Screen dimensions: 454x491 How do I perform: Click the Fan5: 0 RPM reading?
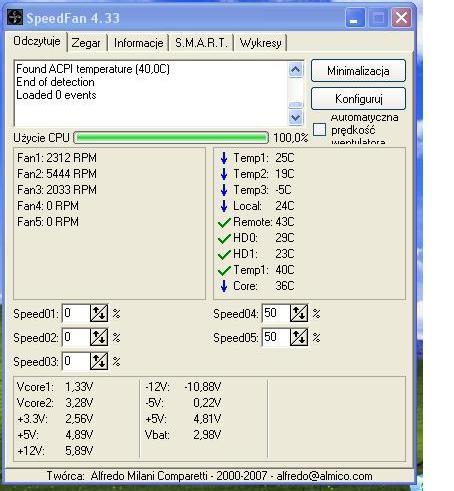tap(48, 222)
